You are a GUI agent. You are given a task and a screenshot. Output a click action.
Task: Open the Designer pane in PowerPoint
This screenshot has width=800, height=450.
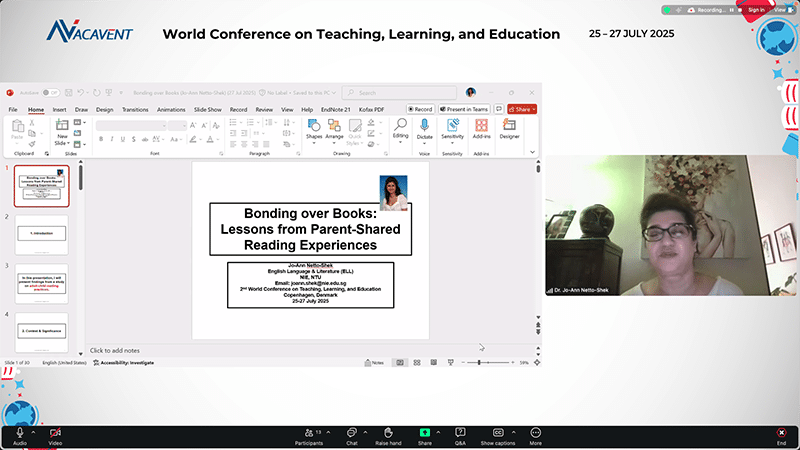pos(509,128)
